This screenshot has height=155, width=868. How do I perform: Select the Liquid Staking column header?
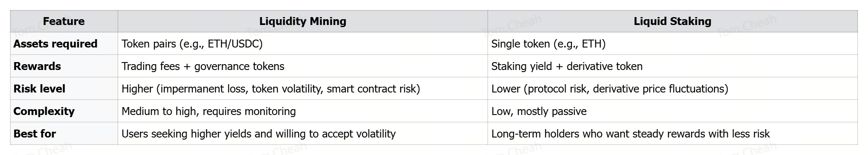pos(672,21)
